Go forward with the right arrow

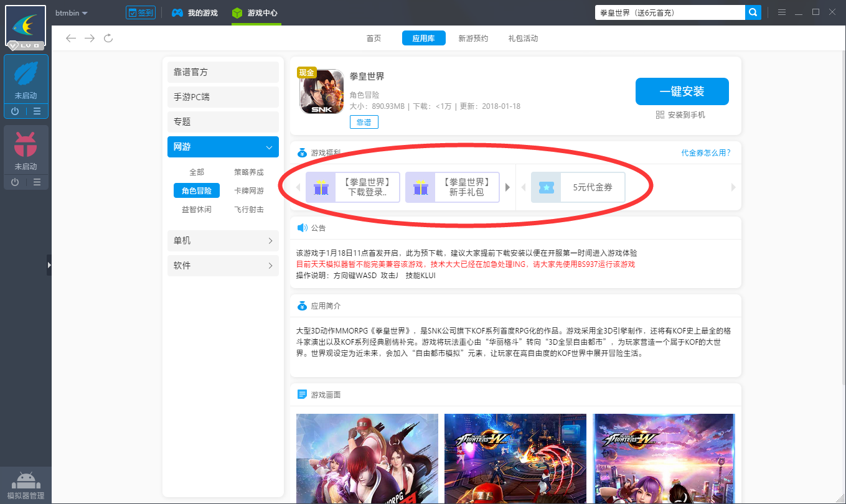pos(90,39)
